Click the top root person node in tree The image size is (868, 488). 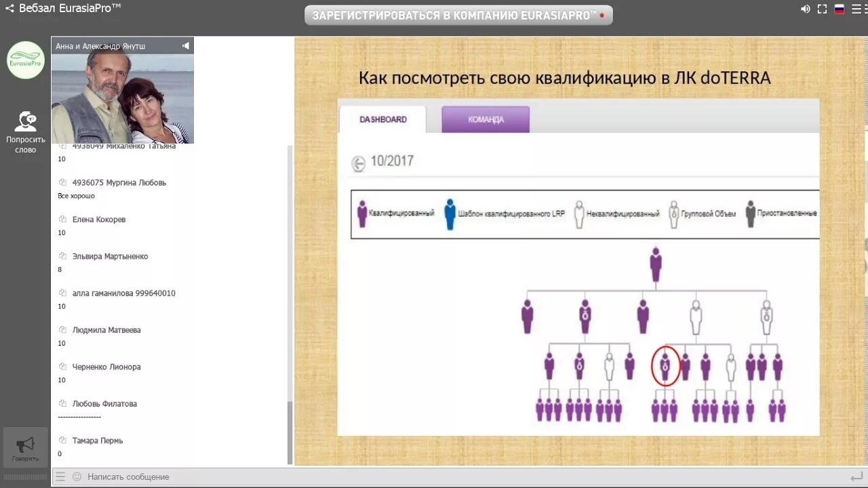pos(655,265)
